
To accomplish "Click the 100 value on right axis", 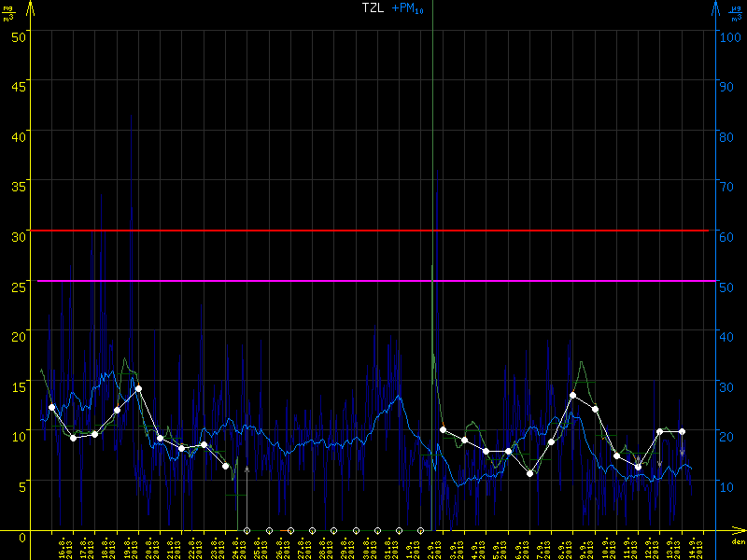I will click(x=729, y=35).
